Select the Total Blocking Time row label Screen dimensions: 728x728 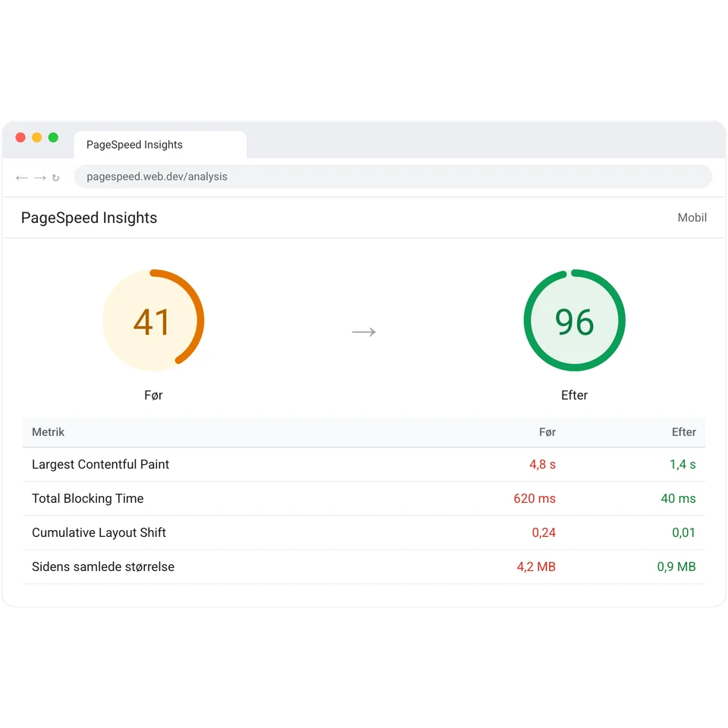click(x=88, y=499)
